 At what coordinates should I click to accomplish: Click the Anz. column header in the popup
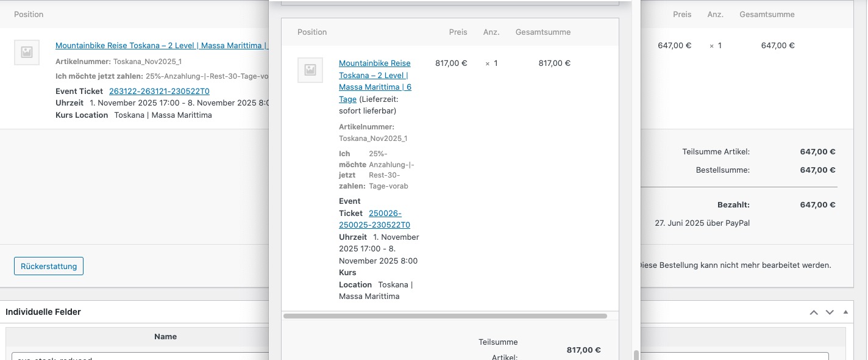(x=491, y=32)
